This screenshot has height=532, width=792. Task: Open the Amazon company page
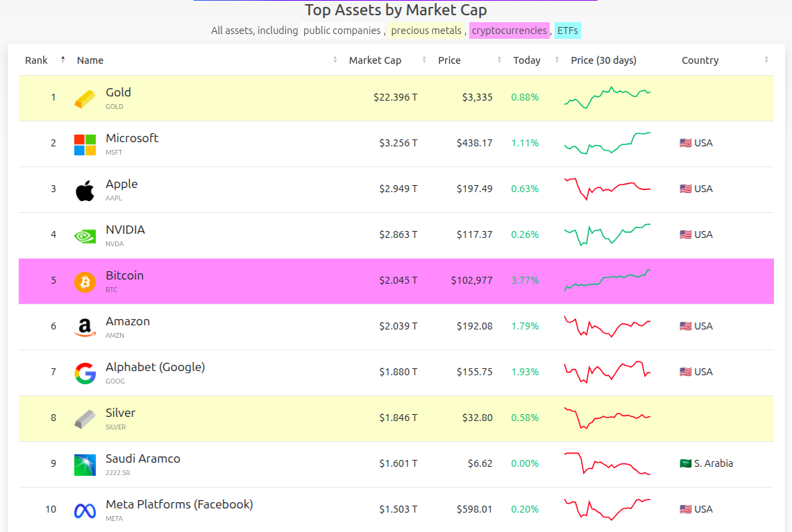pyautogui.click(x=128, y=322)
